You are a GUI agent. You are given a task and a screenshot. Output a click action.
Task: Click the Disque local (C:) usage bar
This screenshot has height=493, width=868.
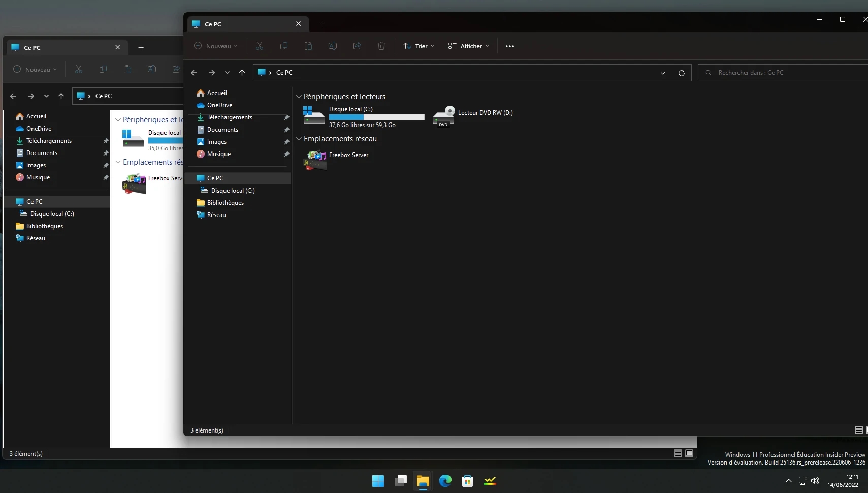(376, 117)
